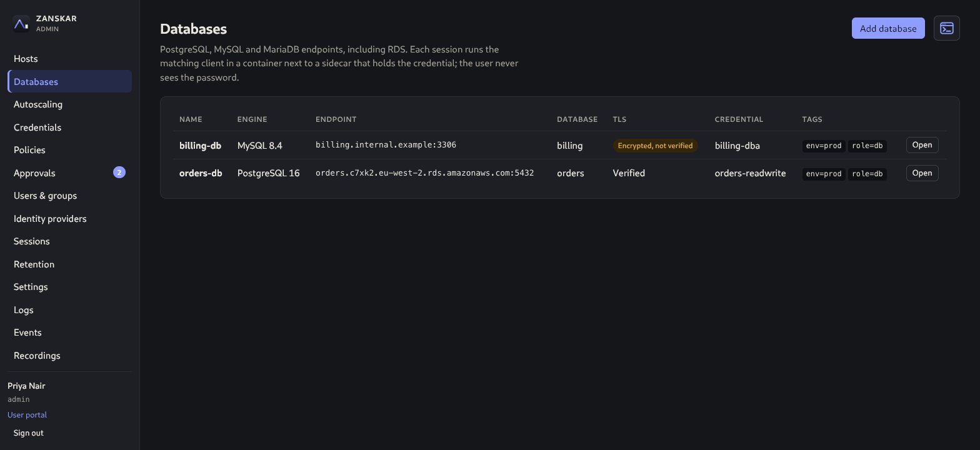
Task: Click 'Encrypted, not verified' TLS badge
Action: (655, 146)
